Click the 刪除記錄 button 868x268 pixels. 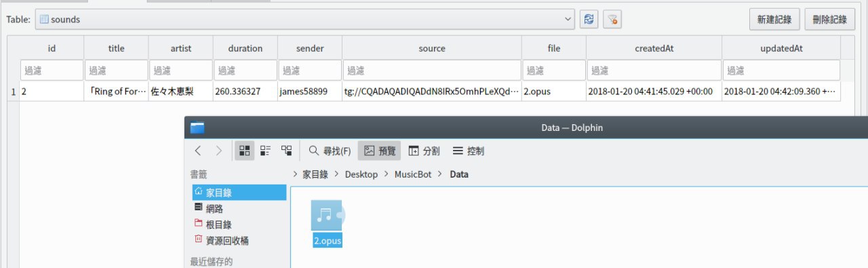829,20
